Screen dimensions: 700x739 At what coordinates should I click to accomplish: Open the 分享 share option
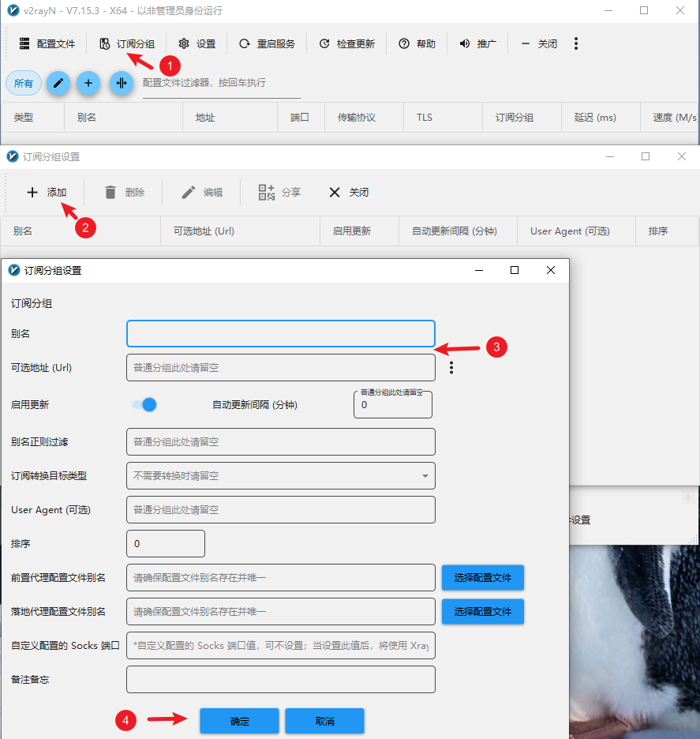coord(279,192)
